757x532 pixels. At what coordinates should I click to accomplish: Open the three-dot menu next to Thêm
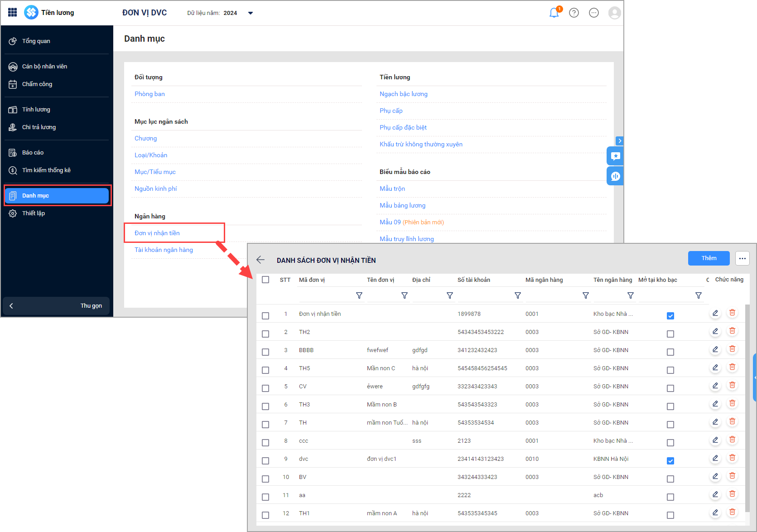(742, 258)
